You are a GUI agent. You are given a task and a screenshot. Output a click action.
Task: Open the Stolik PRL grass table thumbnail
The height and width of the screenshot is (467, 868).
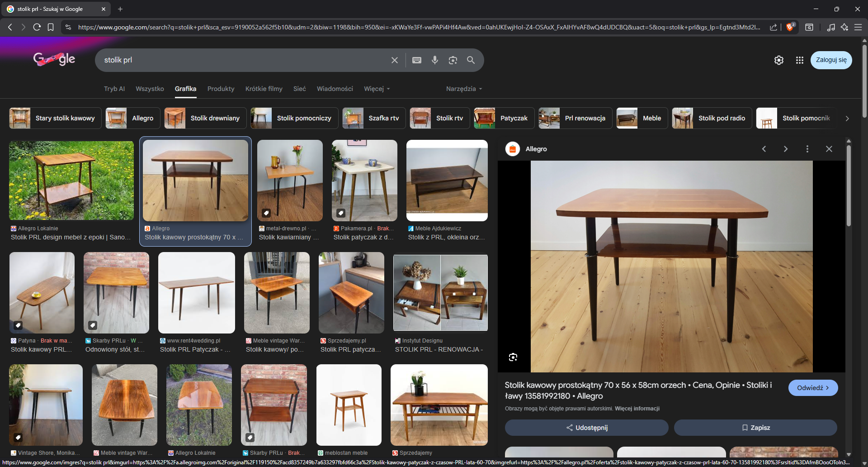coord(71,181)
